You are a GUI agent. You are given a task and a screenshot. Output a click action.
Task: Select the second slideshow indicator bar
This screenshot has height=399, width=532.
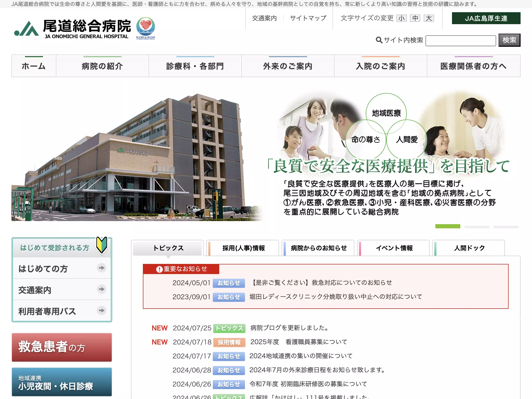point(477,227)
